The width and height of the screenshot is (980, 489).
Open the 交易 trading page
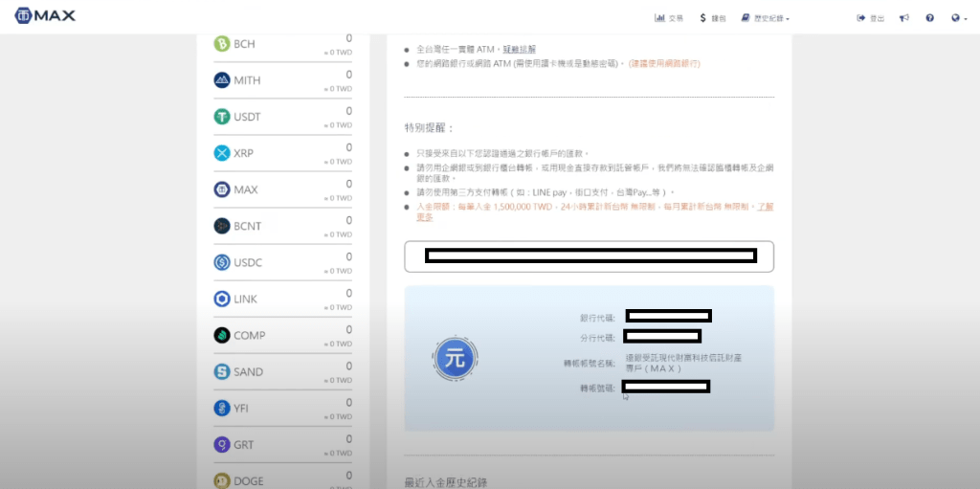click(x=669, y=18)
